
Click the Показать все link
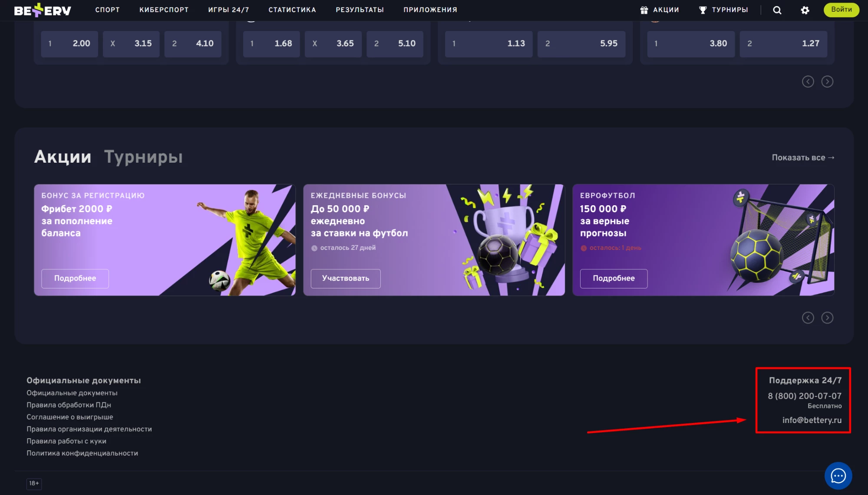point(802,157)
